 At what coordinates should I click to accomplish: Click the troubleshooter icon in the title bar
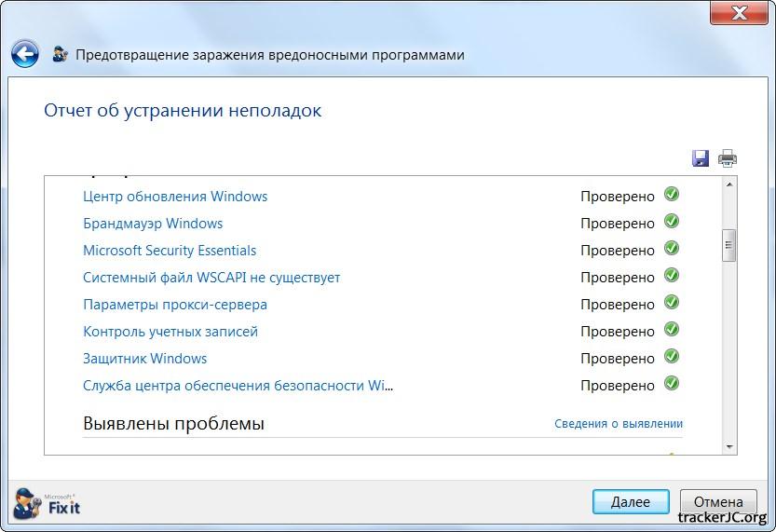click(61, 54)
